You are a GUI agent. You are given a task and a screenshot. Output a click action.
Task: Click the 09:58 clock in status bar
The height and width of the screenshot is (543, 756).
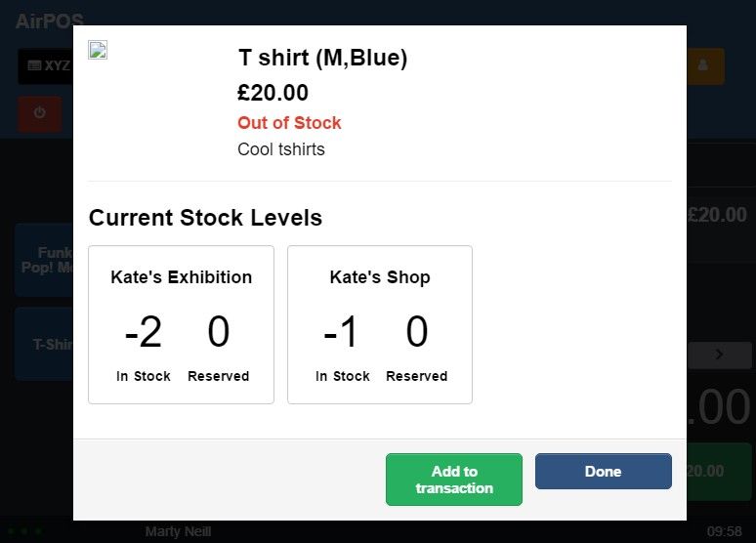click(x=724, y=531)
